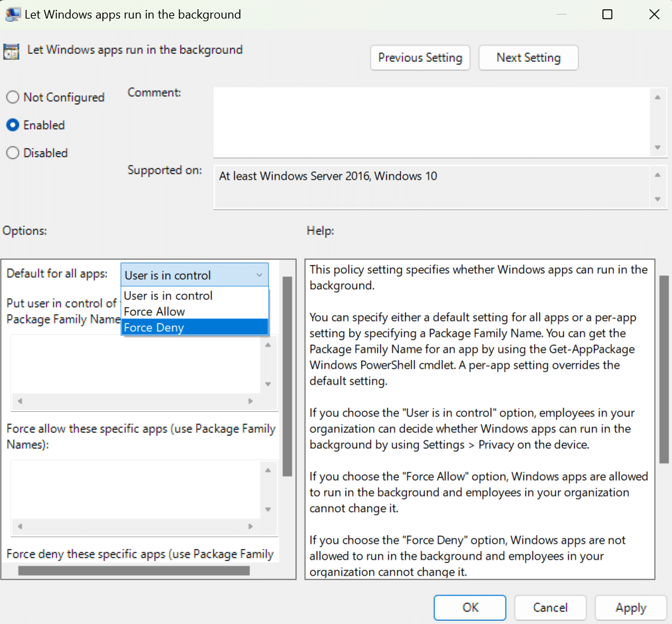Choose User is in control from the list
Viewport: 672px width, 624px height.
[x=195, y=296]
